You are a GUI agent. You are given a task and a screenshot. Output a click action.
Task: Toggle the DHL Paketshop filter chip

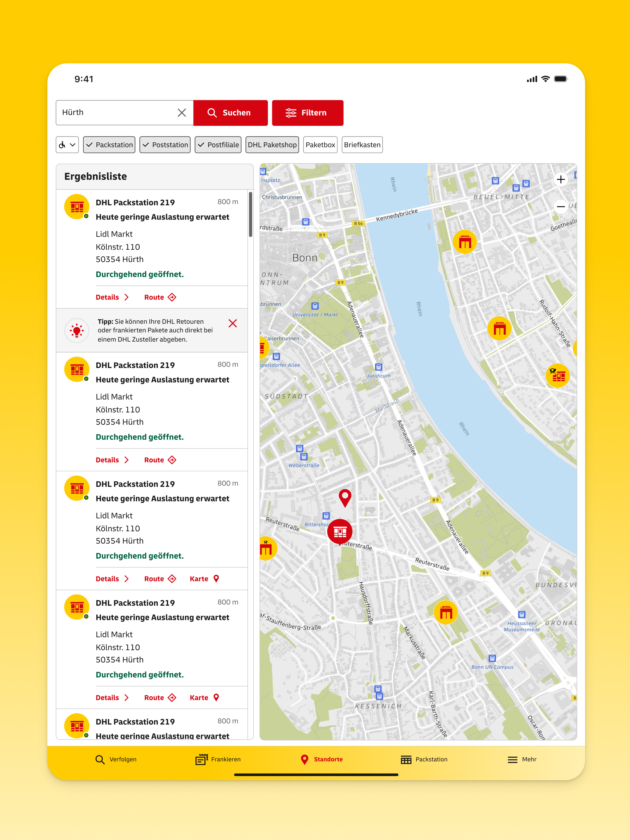tap(272, 145)
